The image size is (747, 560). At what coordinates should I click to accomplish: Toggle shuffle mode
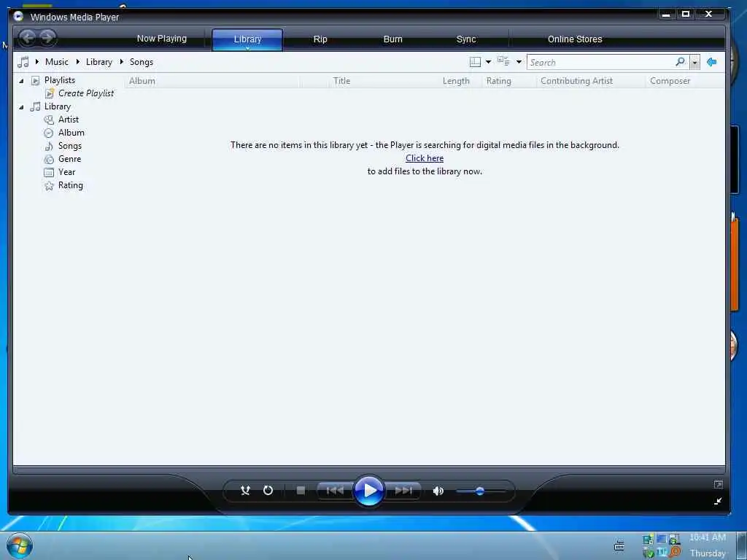pyautogui.click(x=245, y=491)
